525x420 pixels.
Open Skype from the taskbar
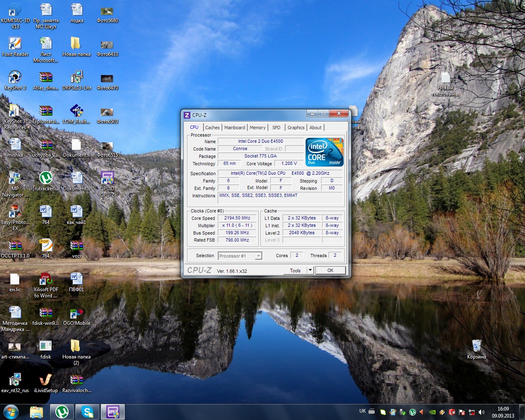tap(87, 412)
